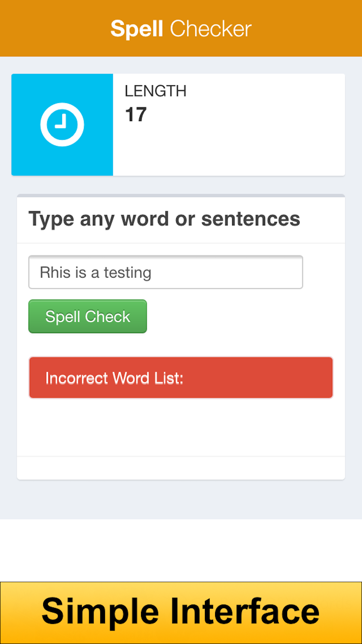Select the LENGTH label text
The height and width of the screenshot is (644, 362).
point(155,91)
